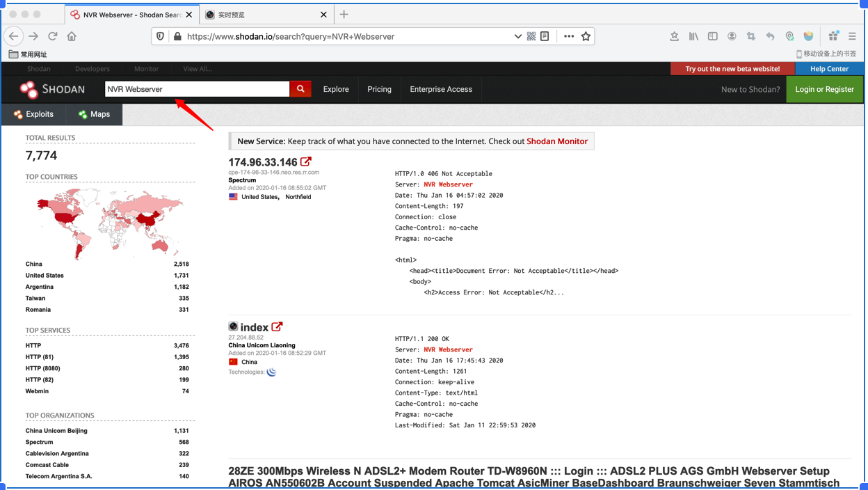868x490 pixels.
Task: Open Enterprise Access menu item
Action: (x=441, y=89)
